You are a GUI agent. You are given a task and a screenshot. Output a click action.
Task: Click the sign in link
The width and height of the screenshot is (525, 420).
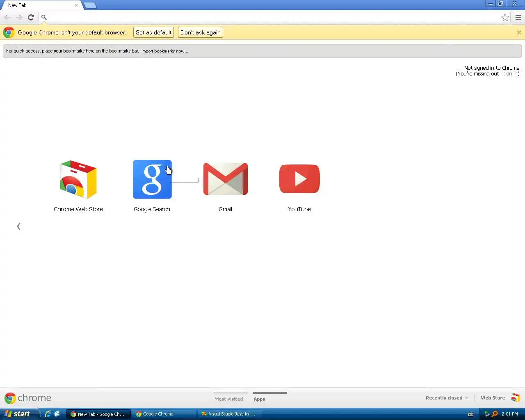click(x=510, y=74)
